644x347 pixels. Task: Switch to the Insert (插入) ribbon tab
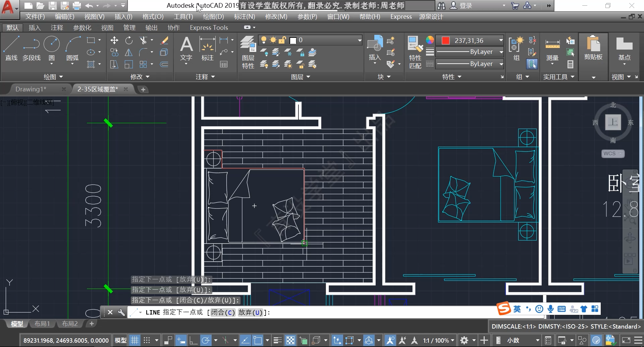[35, 27]
